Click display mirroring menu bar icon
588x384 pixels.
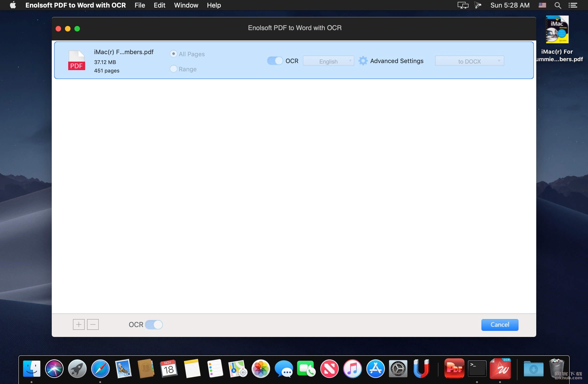tap(463, 5)
